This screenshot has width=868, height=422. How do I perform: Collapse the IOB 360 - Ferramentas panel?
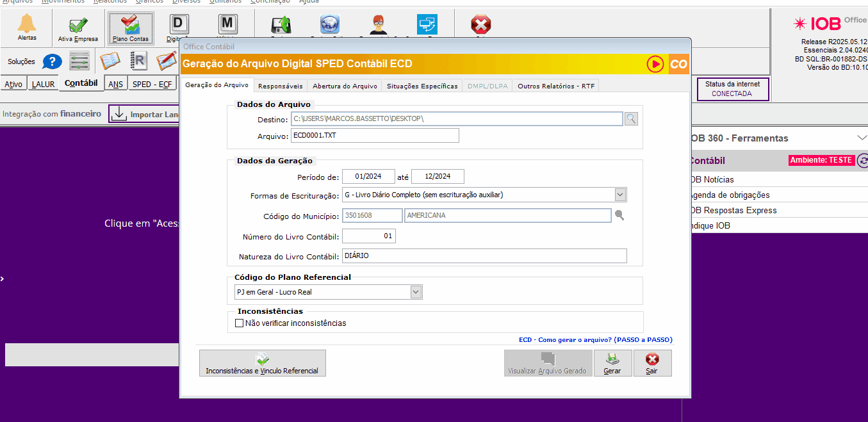861,138
